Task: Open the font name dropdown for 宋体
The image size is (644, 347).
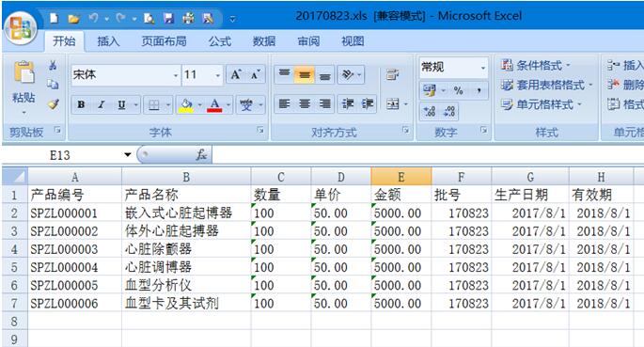Action: (176, 75)
